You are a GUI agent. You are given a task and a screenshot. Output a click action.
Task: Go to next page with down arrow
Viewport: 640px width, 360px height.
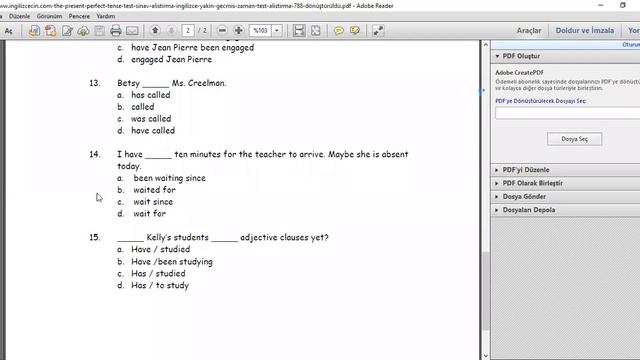coord(171,30)
